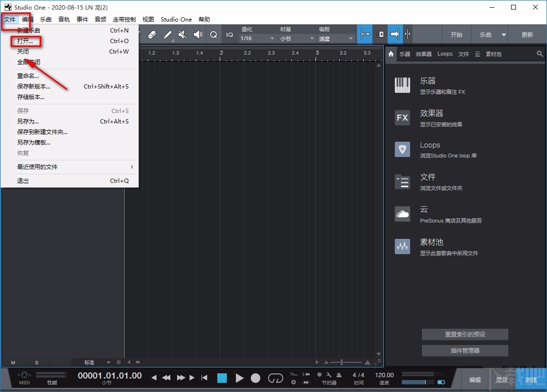Viewport: 547px width, 392px height.
Task: Switch to the browser 效果器 tab
Action: (424, 54)
